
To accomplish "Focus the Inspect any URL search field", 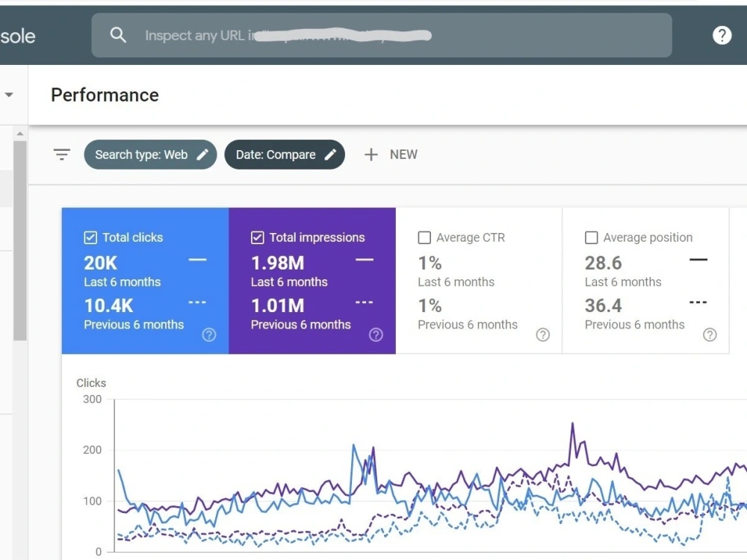I will [x=382, y=35].
